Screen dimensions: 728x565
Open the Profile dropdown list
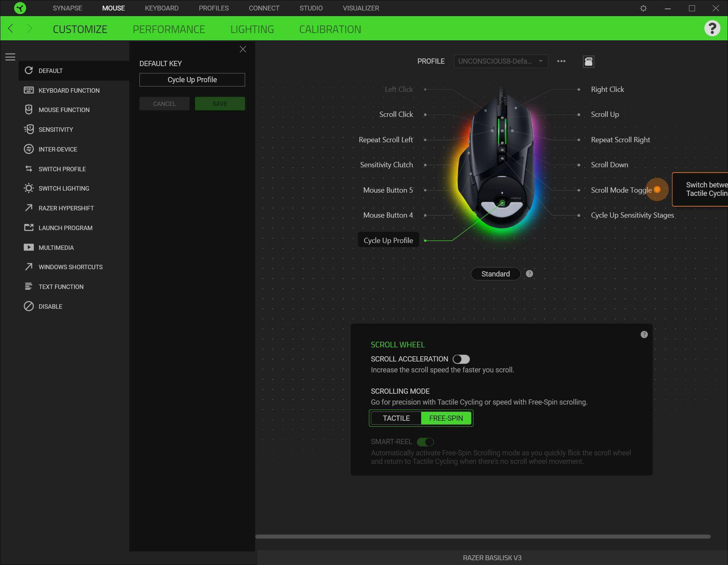click(500, 61)
